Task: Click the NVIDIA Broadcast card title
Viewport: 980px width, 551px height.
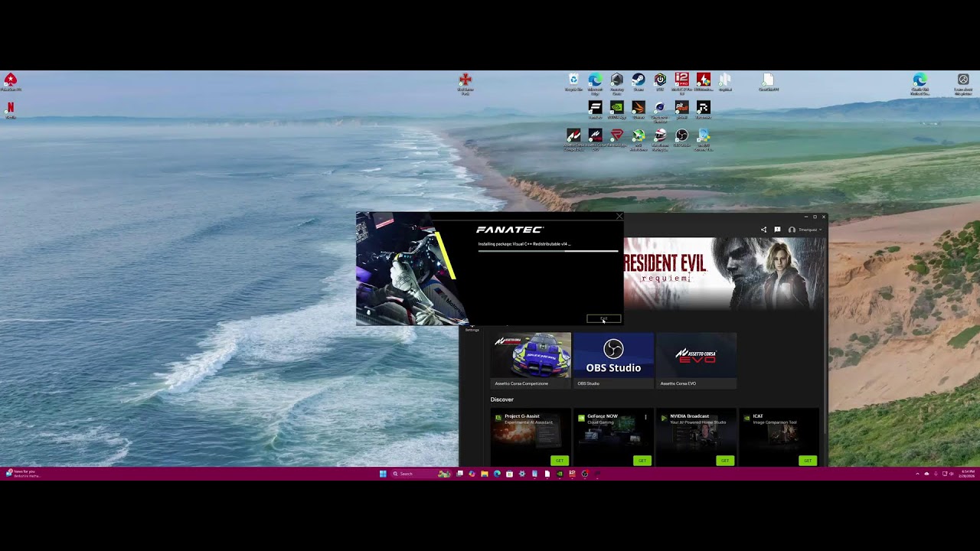Action: tap(690, 416)
